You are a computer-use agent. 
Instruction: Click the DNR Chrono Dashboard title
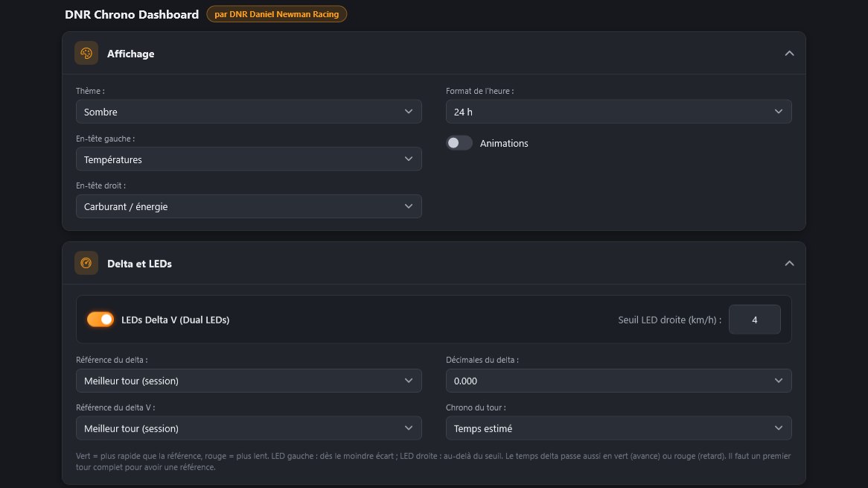click(x=132, y=14)
